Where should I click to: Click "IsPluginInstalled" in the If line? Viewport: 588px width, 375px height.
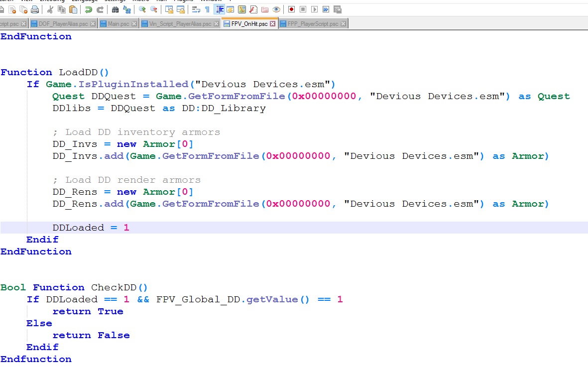133,84
